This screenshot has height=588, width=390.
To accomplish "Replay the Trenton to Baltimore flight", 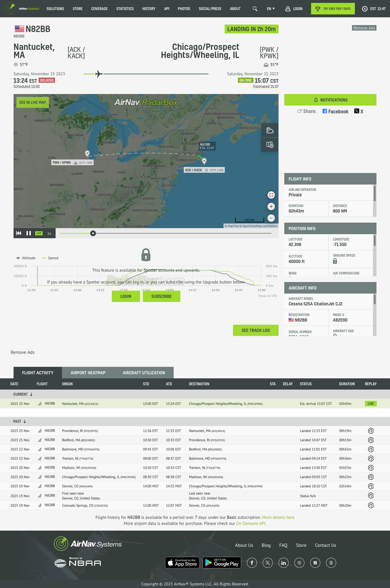I will pyautogui.click(x=371, y=459).
